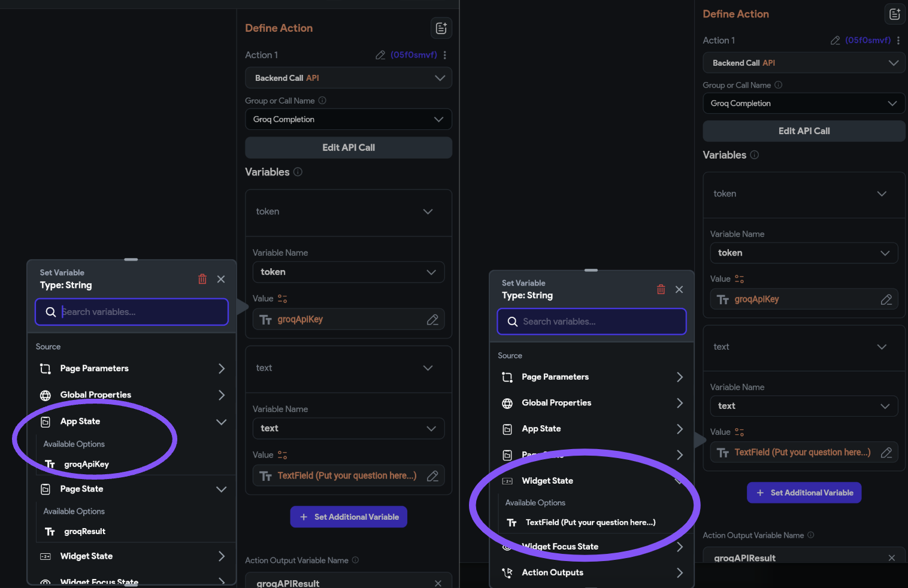This screenshot has height=588, width=908.
Task: Click info icon next to left Variables heading
Action: click(298, 172)
